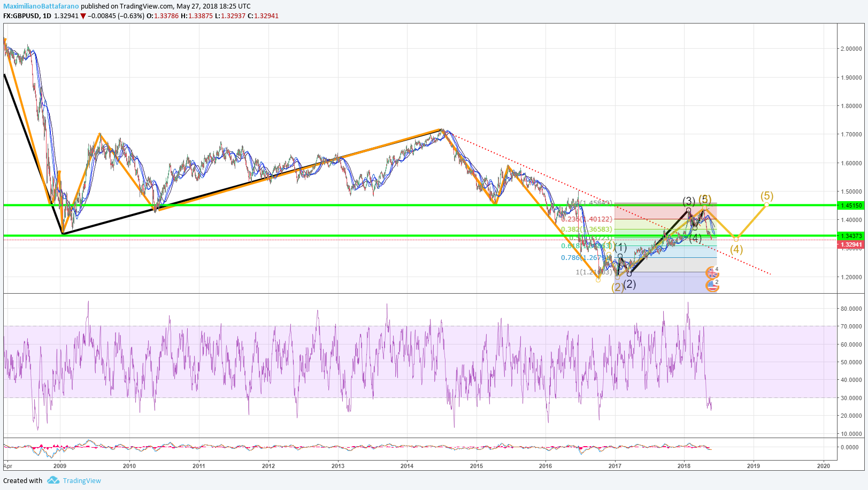Open MaximilianoBattafarano author profile link
Screen dimensions: 868x490
click(41, 6)
